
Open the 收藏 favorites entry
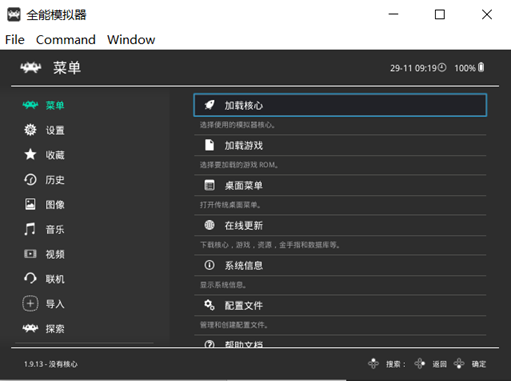pos(55,155)
